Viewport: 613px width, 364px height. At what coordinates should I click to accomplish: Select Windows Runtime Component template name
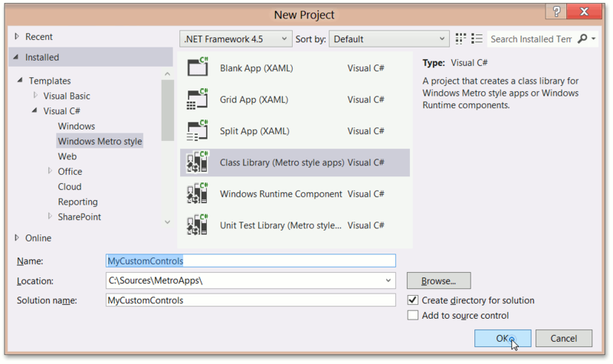[x=280, y=194]
